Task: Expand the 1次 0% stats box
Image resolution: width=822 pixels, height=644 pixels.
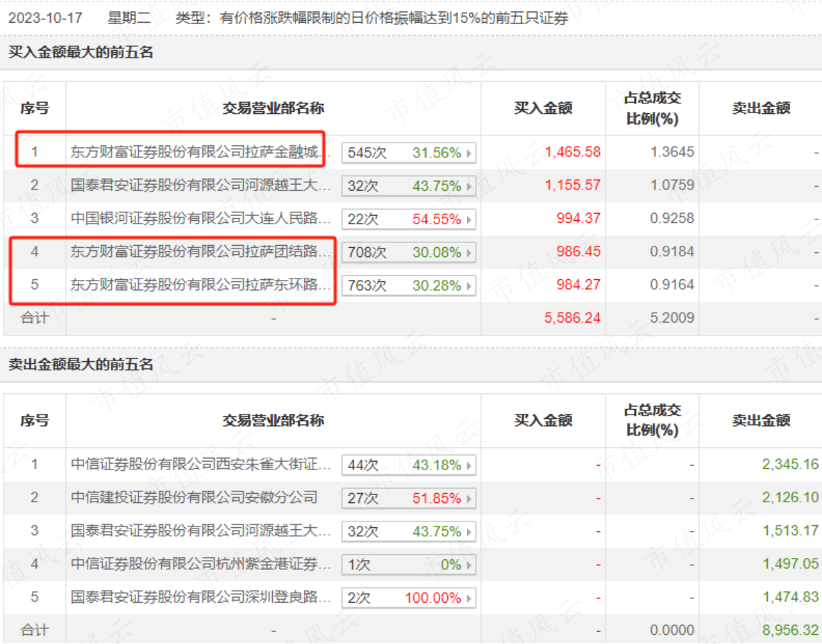Action: (409, 564)
